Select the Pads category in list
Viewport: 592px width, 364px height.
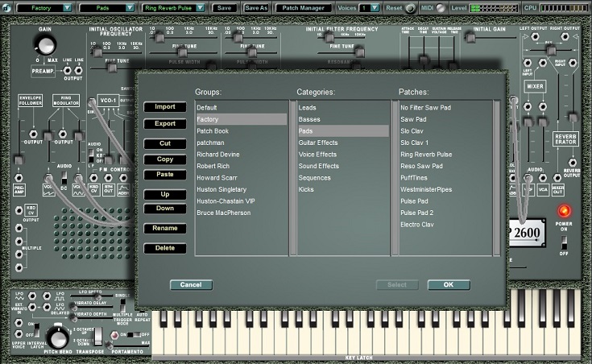(343, 131)
